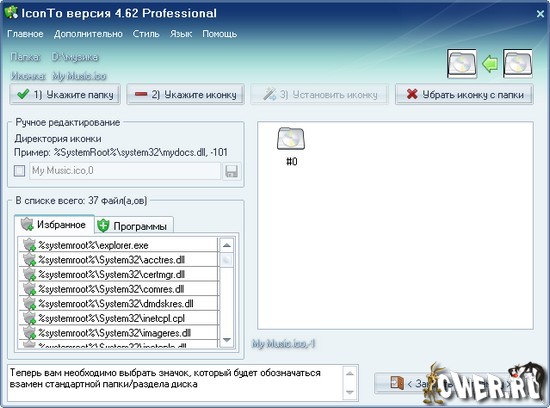Click the right folder preview icon
This screenshot has height=408, width=550.
pos(518,63)
